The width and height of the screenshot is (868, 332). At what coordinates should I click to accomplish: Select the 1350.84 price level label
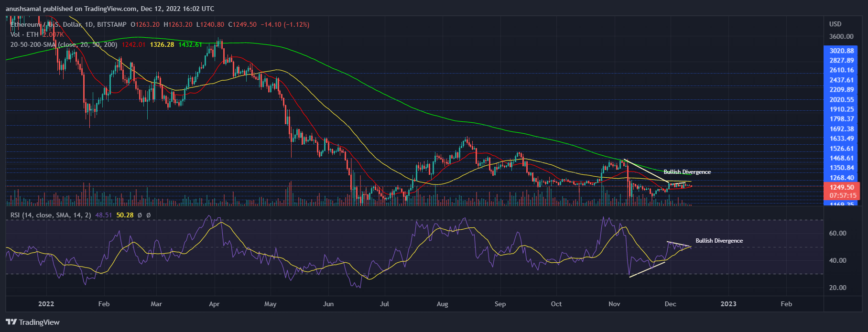coord(842,168)
